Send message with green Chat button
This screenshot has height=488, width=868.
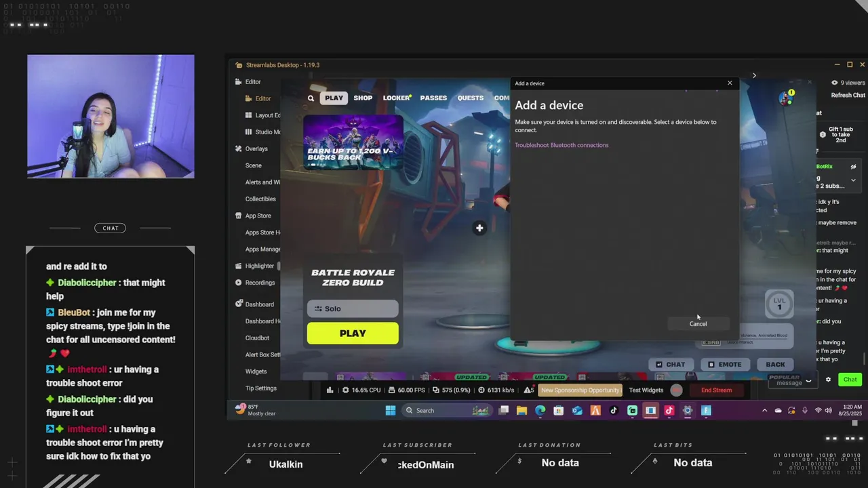(x=850, y=380)
